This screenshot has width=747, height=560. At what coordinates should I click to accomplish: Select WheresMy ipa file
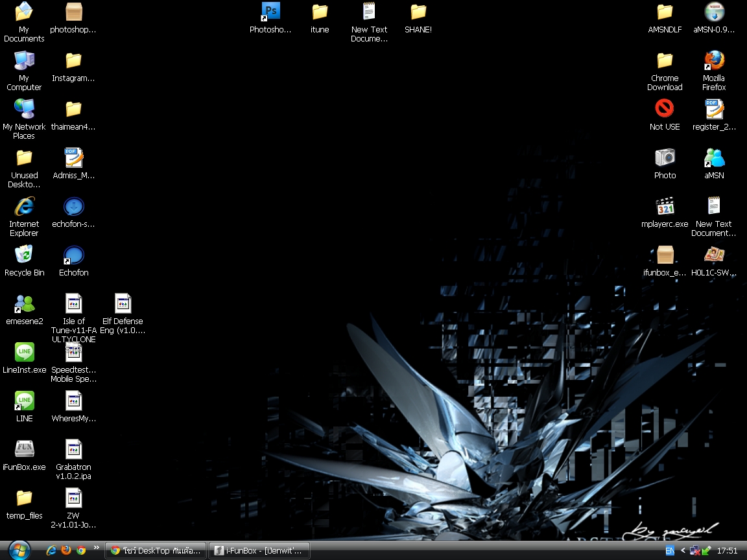tap(73, 401)
